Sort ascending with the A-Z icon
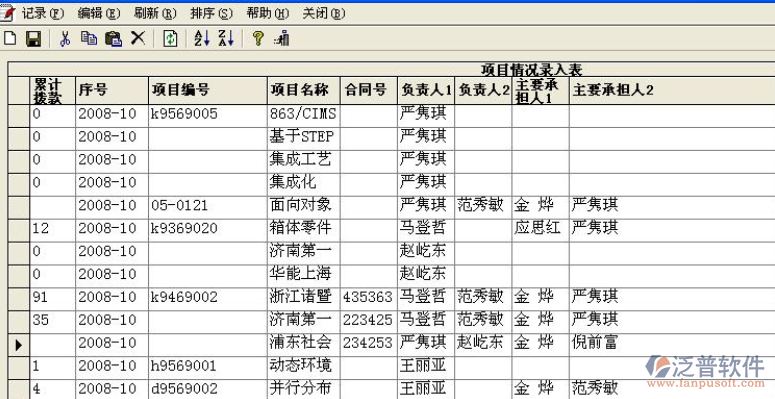The image size is (775, 399). (x=202, y=39)
